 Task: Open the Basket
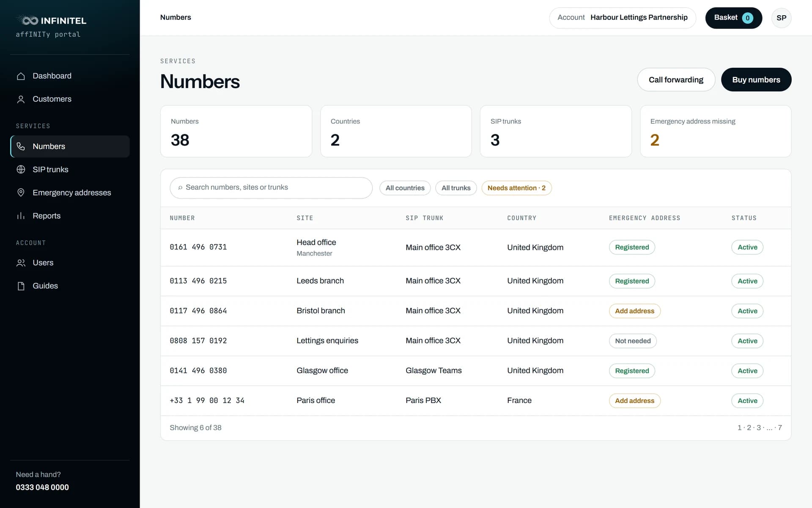pyautogui.click(x=733, y=18)
